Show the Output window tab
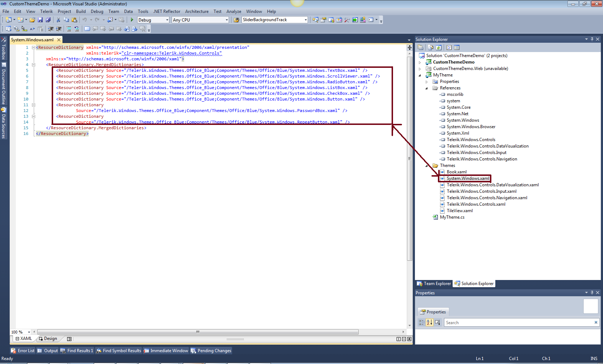Image resolution: width=603 pixels, height=364 pixels. click(48, 351)
